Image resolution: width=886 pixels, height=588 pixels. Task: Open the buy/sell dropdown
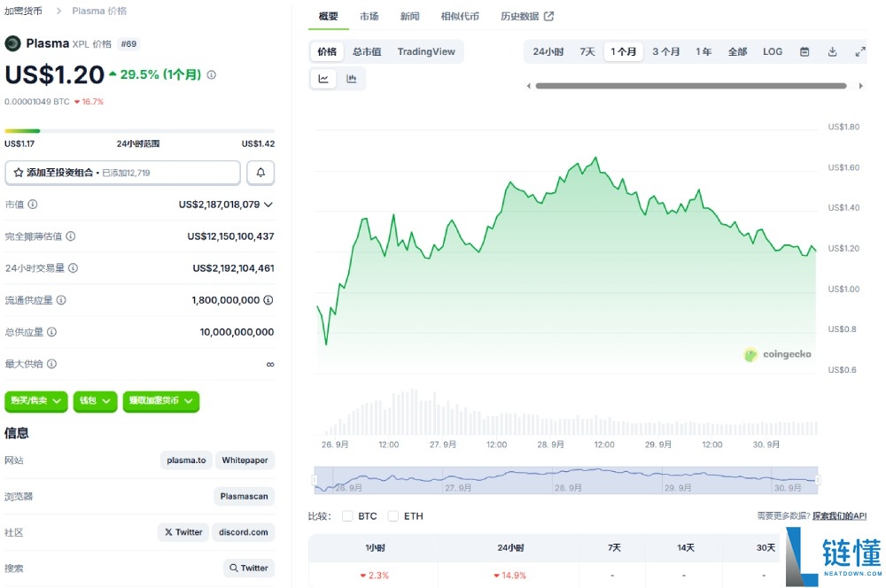36,401
